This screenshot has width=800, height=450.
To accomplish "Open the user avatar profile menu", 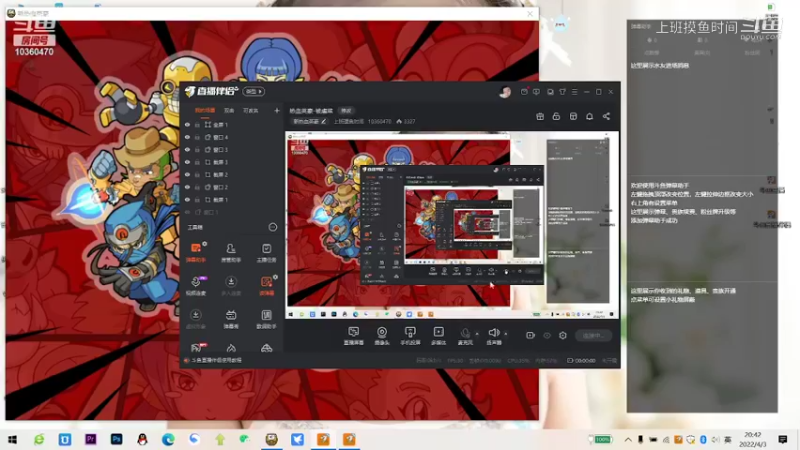I will 505,92.
